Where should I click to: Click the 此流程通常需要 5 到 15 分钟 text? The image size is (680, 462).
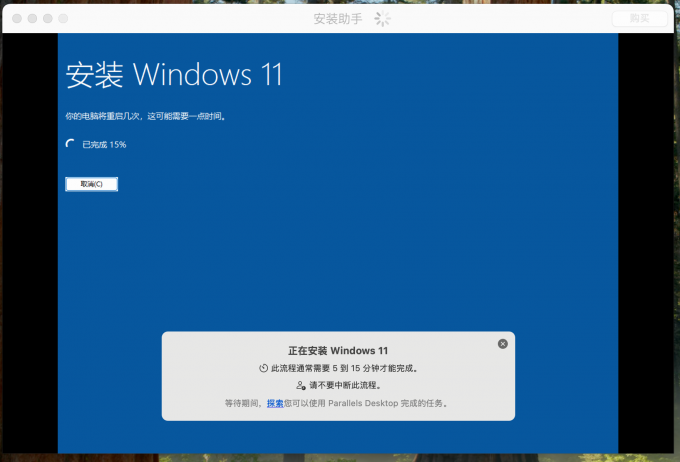click(x=344, y=368)
